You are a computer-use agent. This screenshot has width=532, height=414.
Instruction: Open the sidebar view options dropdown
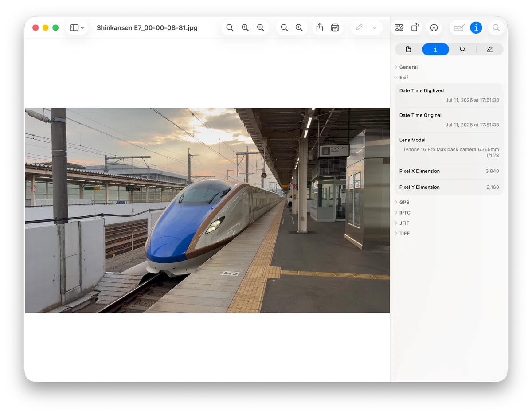tap(77, 27)
